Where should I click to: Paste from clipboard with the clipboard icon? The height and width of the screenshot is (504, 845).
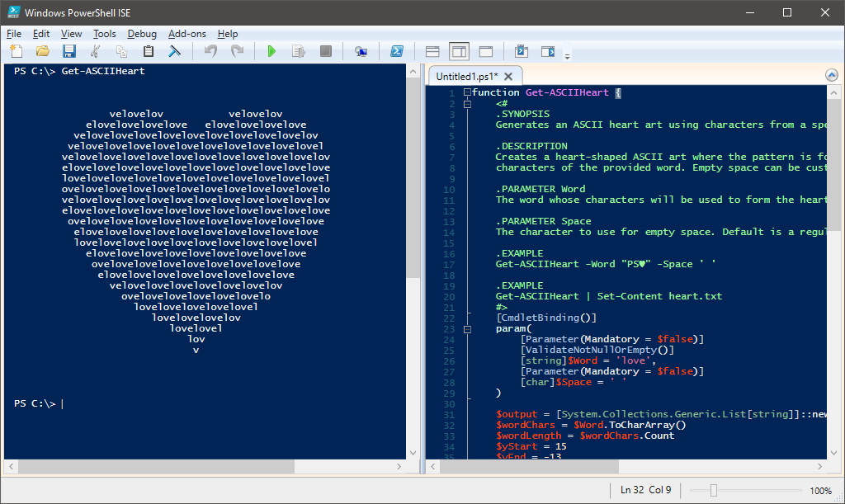click(149, 51)
